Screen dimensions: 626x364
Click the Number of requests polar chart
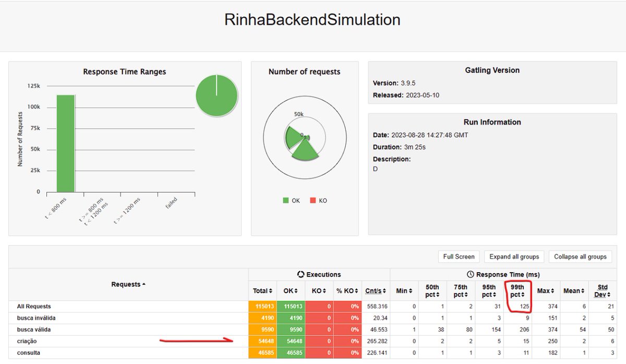pyautogui.click(x=305, y=138)
